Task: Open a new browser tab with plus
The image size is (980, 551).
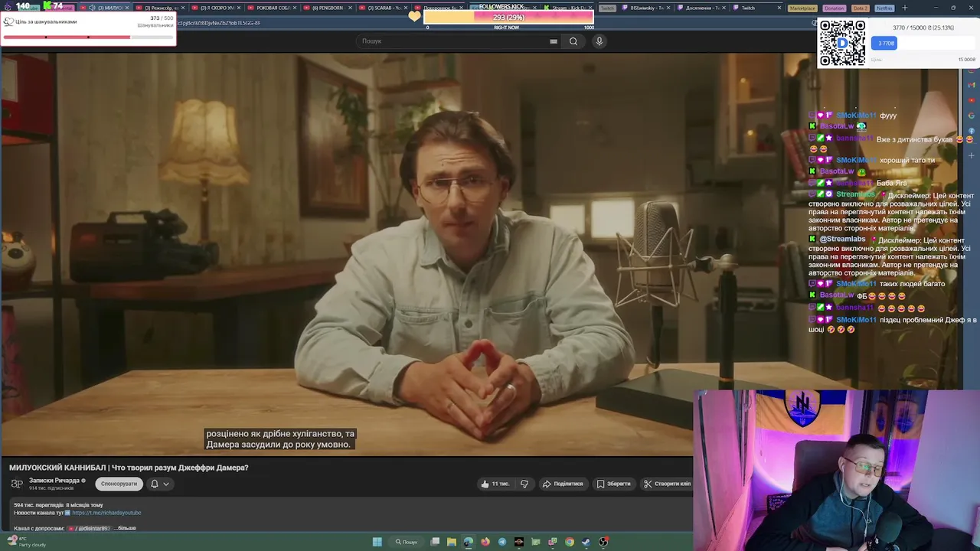Action: [904, 8]
